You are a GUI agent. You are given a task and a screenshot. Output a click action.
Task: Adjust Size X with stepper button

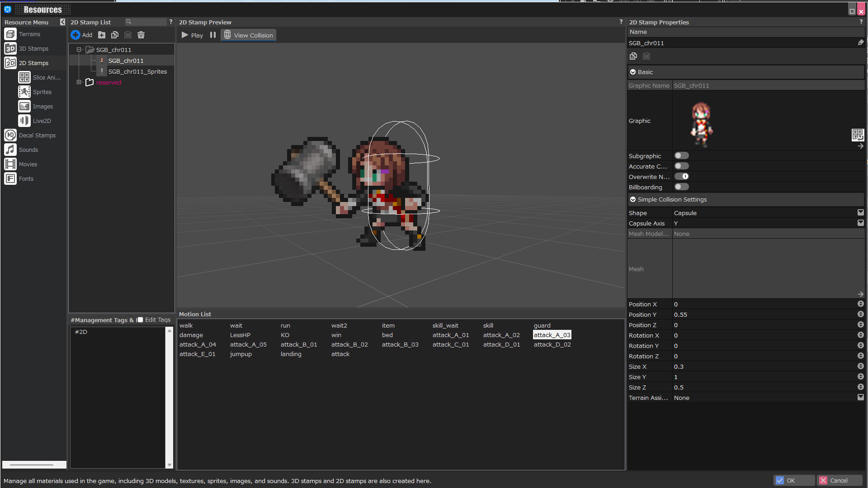click(x=860, y=366)
